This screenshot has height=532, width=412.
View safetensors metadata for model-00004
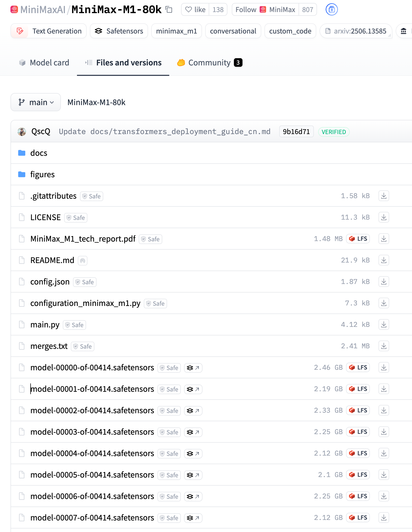[193, 453]
